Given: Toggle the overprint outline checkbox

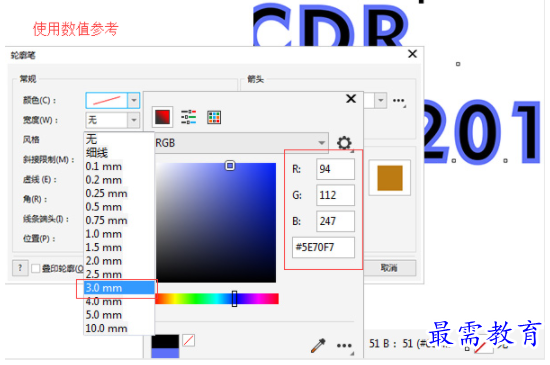Looking at the screenshot, I should pos(35,269).
